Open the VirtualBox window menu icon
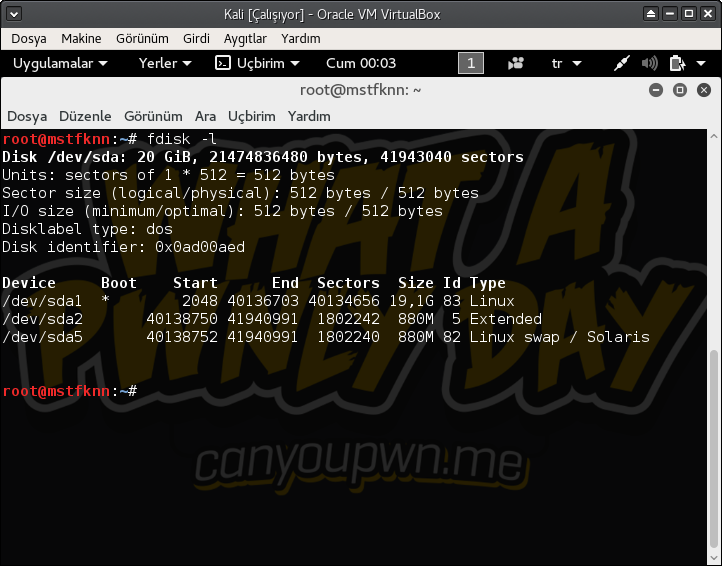 [14, 14]
